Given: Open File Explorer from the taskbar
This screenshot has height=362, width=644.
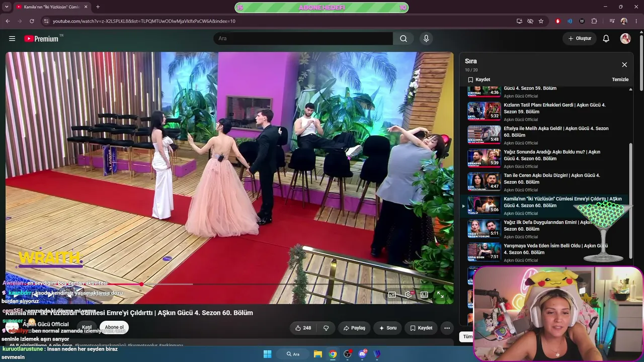Looking at the screenshot, I should point(318,354).
